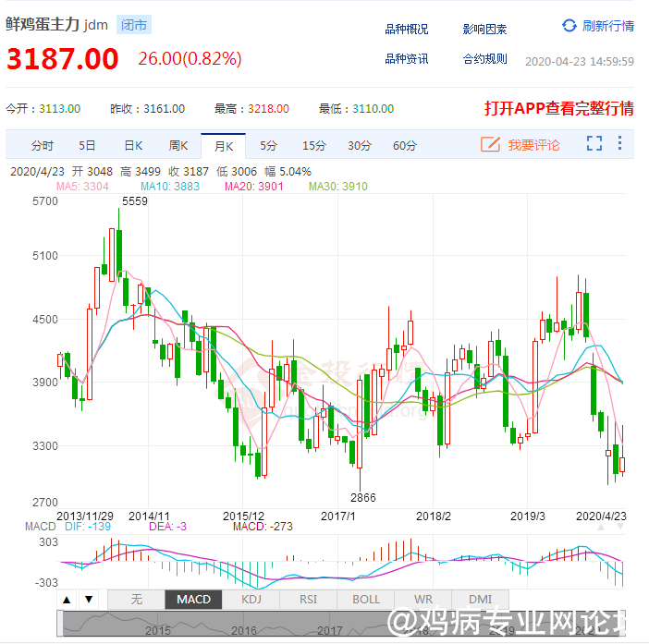Image resolution: width=649 pixels, height=644 pixels.
Task: Select the BOLL indicator option
Action: (366, 600)
